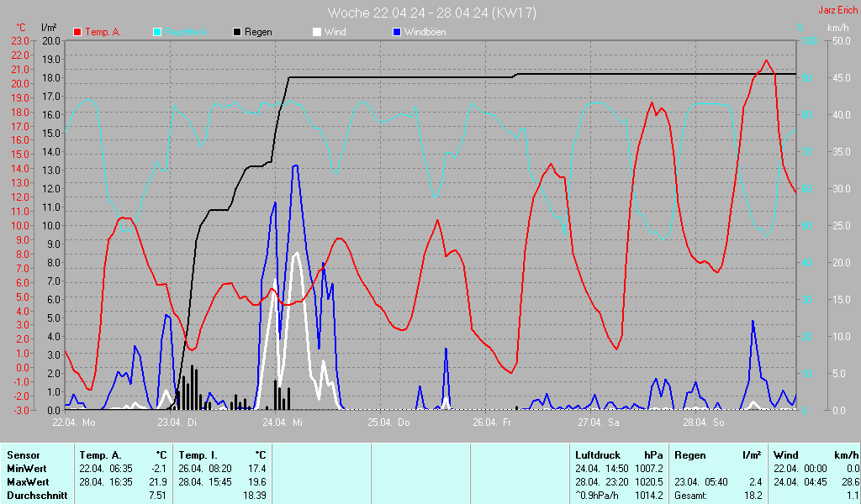Click the white Wind legend swatch
The width and height of the screenshot is (861, 504).
point(317,33)
